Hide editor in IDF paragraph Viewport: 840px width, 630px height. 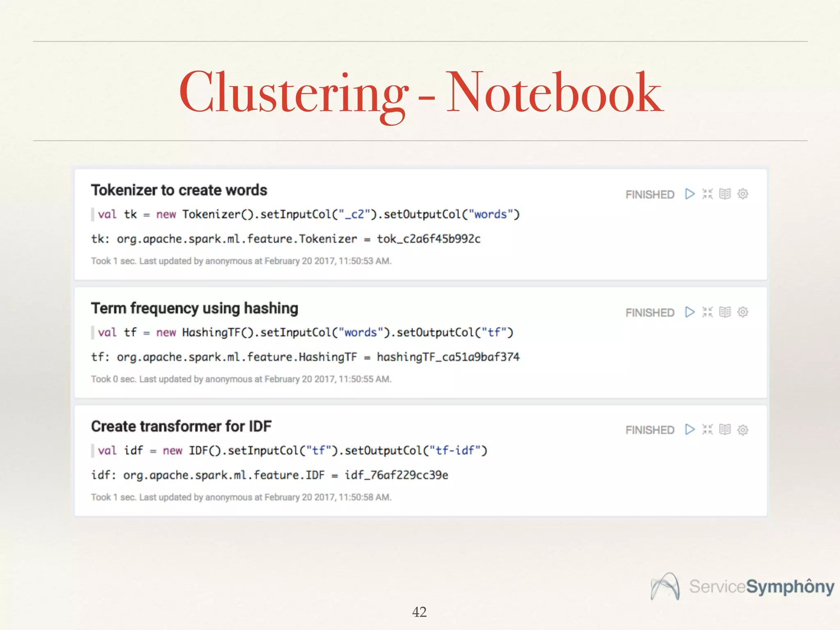708,429
